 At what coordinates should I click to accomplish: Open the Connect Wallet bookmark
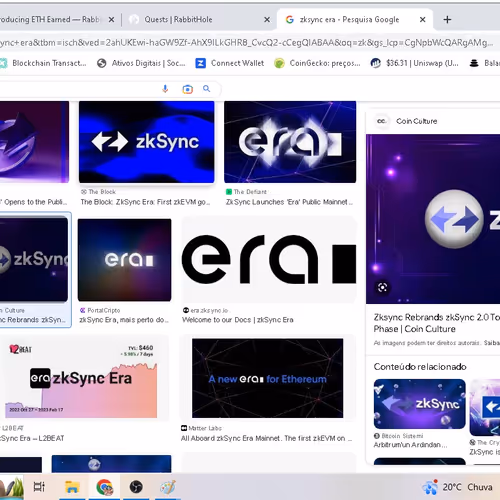[x=230, y=63]
